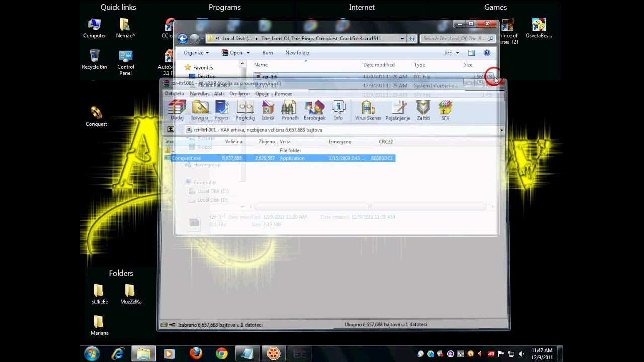The width and height of the screenshot is (644, 362).
Task: Open the Pomoć menu in WinRAR
Action: [x=283, y=94]
